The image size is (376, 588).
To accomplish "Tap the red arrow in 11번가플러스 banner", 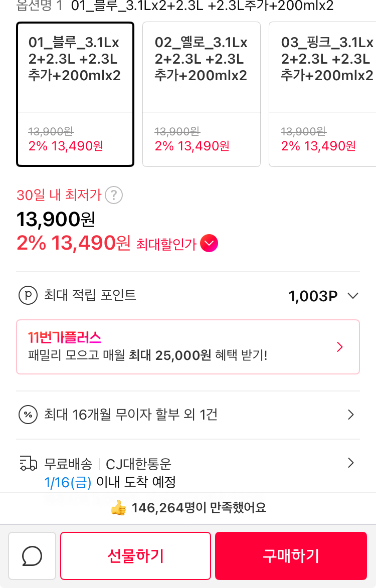I will pos(340,347).
